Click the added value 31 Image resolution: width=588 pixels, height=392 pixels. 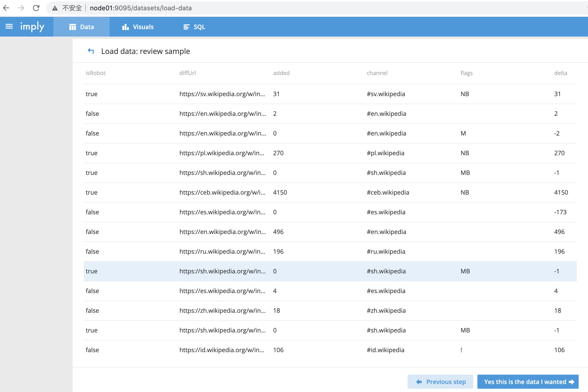[276, 94]
